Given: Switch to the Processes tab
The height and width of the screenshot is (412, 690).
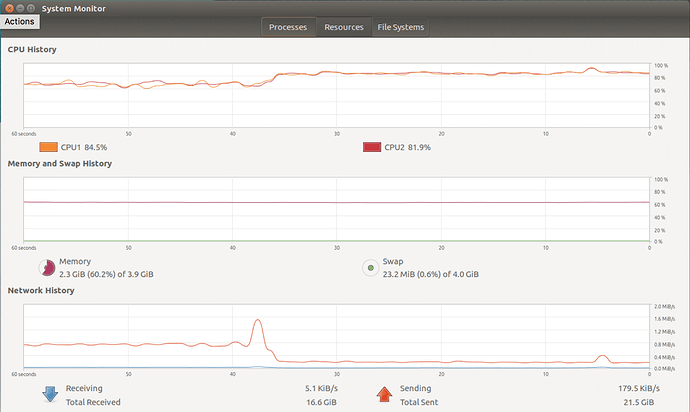Looking at the screenshot, I should [288, 27].
